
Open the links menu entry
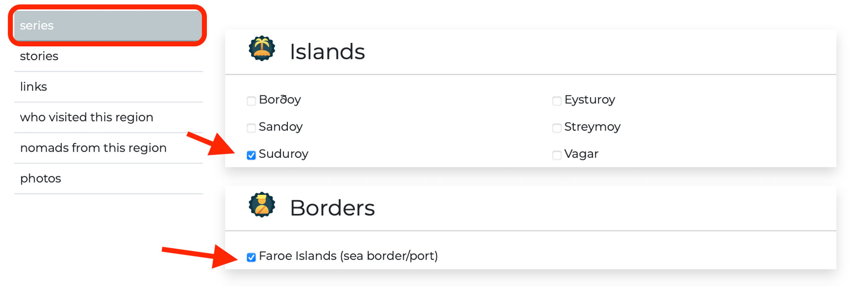(33, 87)
